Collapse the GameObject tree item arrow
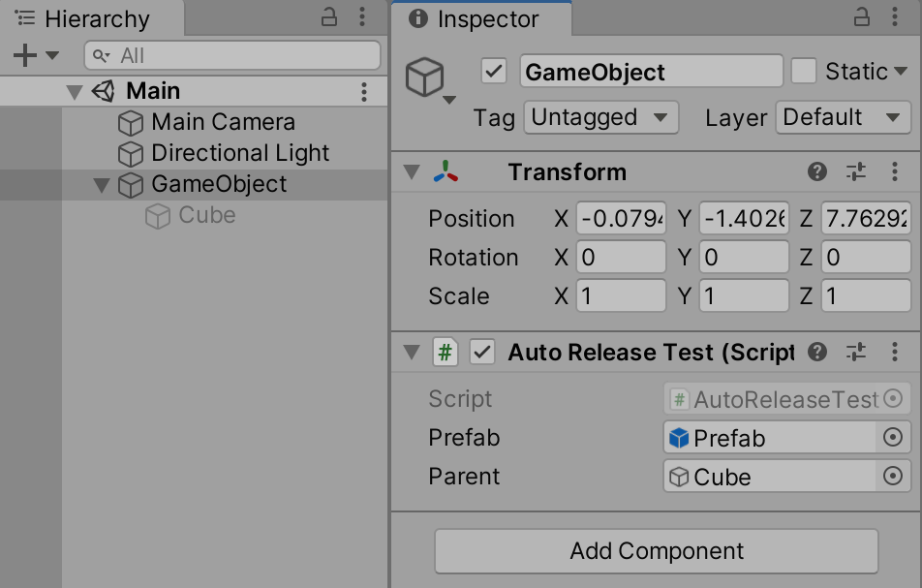The width and height of the screenshot is (922, 588). (x=102, y=184)
